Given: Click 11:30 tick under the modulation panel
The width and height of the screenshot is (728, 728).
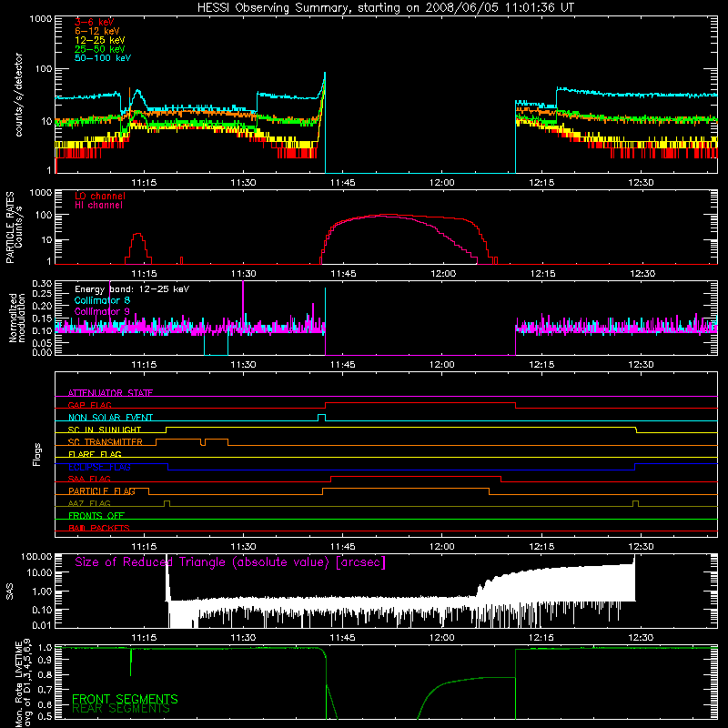Looking at the screenshot, I should tap(243, 365).
